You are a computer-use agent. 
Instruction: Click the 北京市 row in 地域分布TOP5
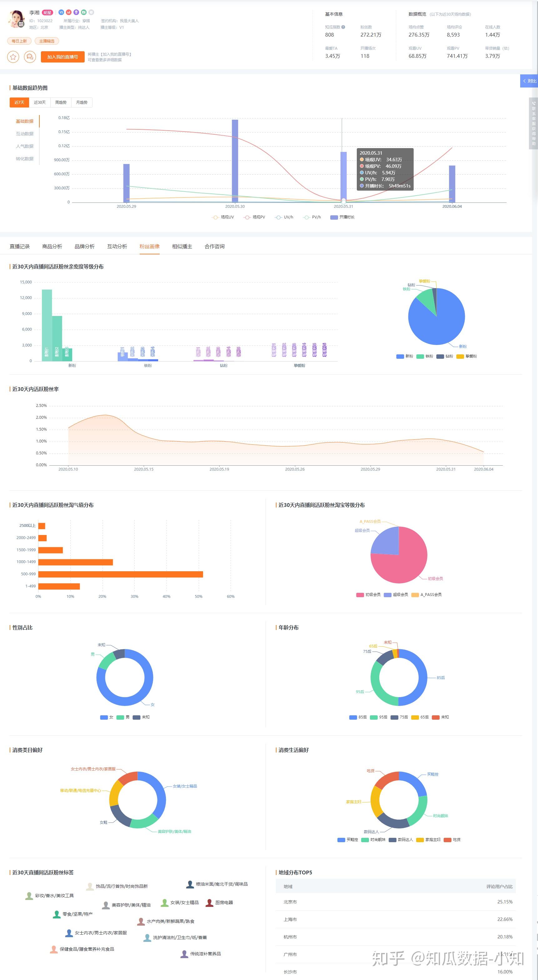pyautogui.click(x=396, y=902)
